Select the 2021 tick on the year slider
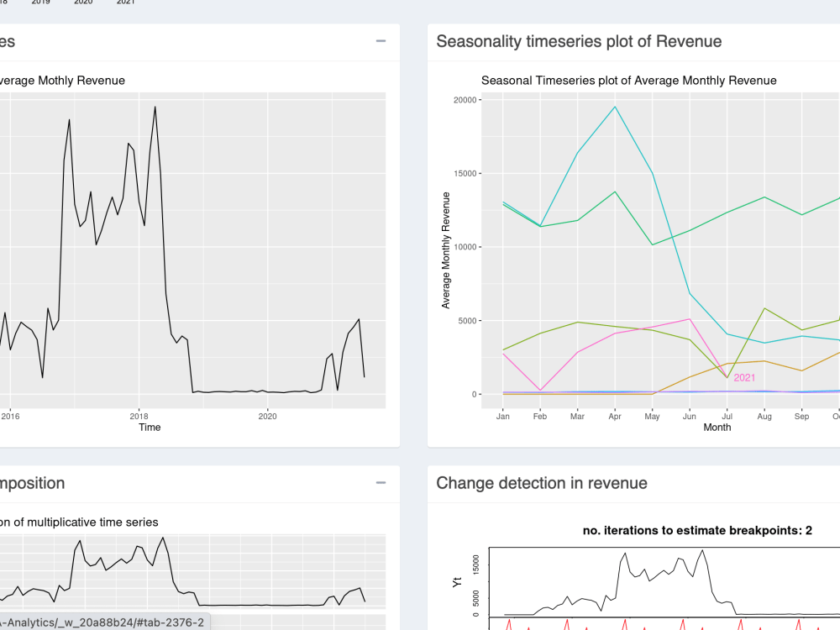 click(125, 3)
